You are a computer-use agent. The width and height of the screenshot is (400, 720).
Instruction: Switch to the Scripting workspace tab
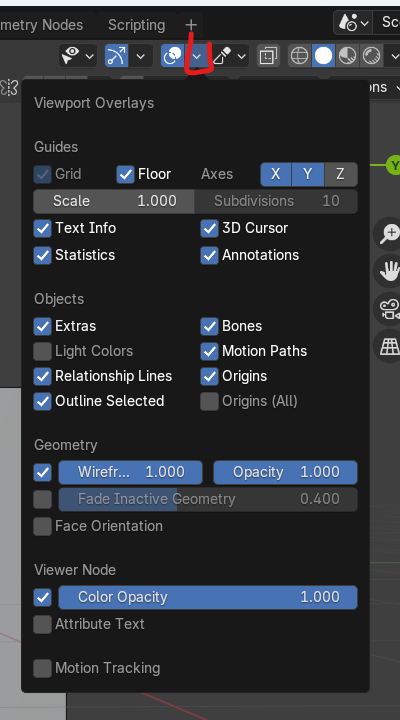point(136,25)
